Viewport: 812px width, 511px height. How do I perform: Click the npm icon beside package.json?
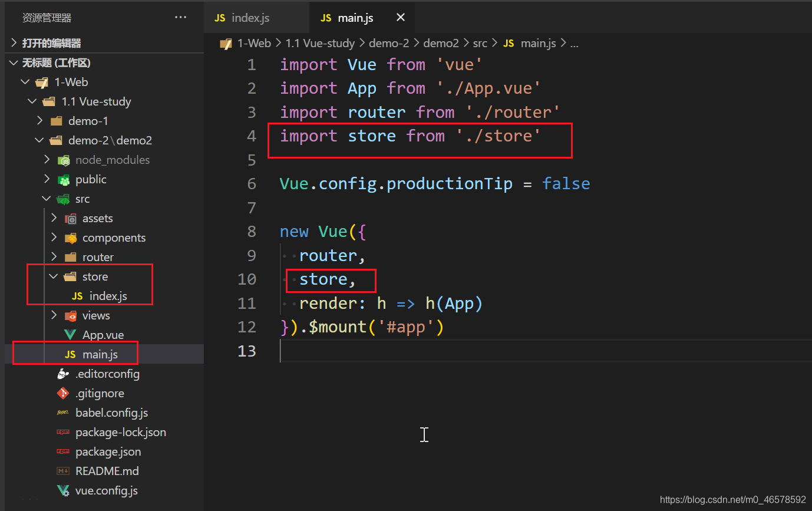click(63, 451)
